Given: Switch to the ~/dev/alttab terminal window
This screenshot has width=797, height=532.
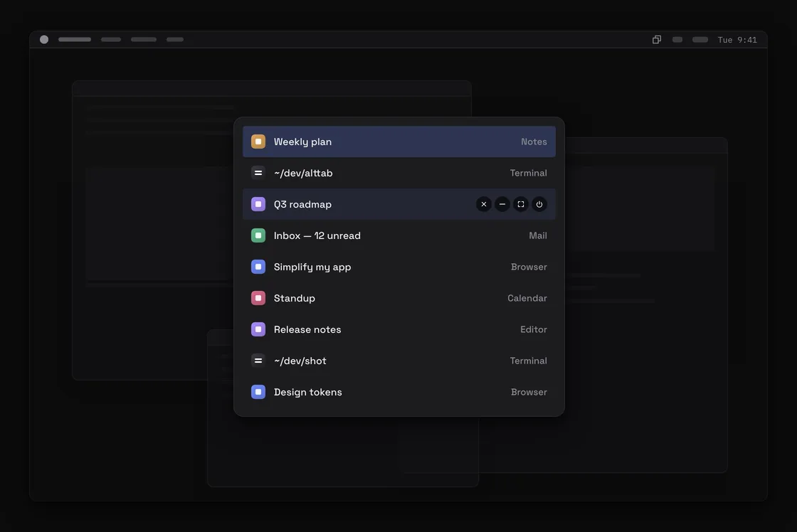Looking at the screenshot, I should point(399,173).
